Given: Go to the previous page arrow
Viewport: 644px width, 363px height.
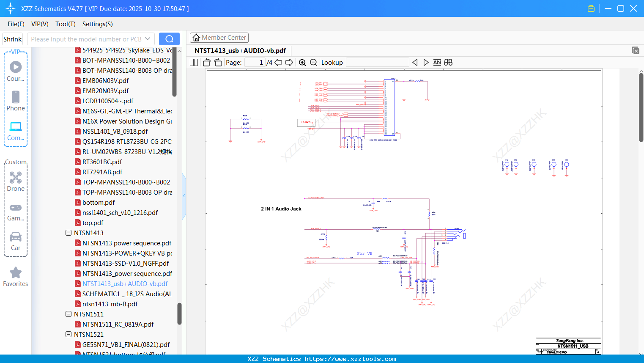Looking at the screenshot, I should tap(278, 63).
